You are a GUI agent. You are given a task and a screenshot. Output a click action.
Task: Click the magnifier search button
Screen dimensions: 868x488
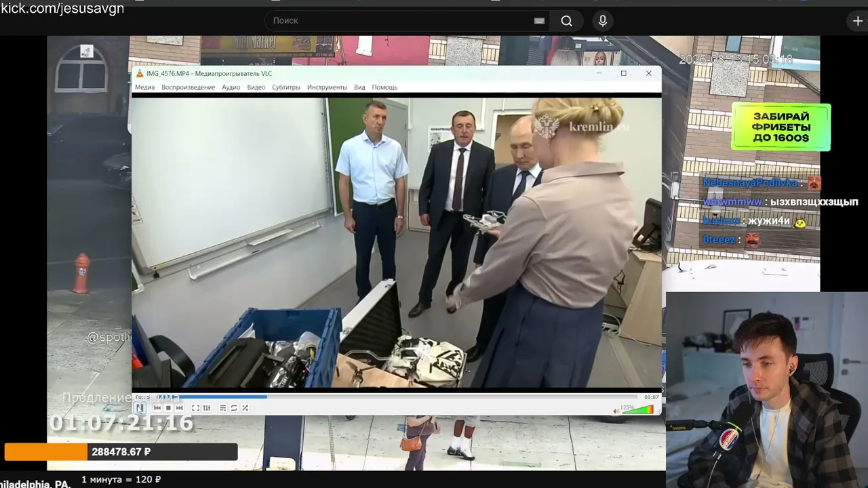[x=567, y=21]
